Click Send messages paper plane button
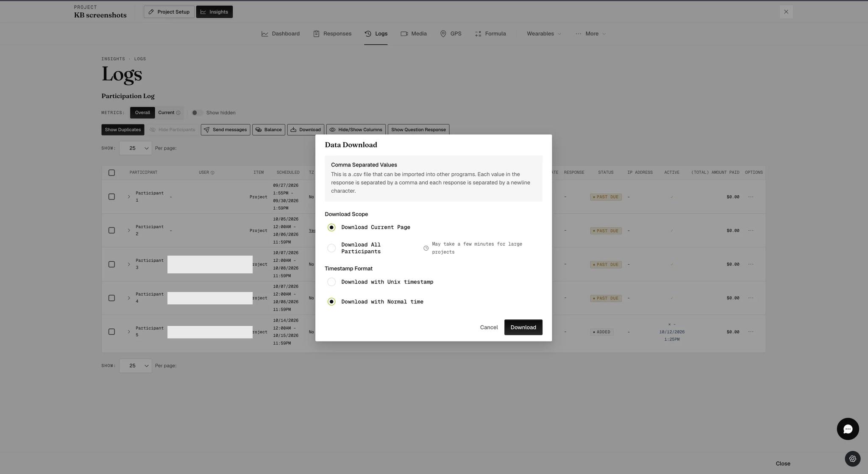 [225, 130]
